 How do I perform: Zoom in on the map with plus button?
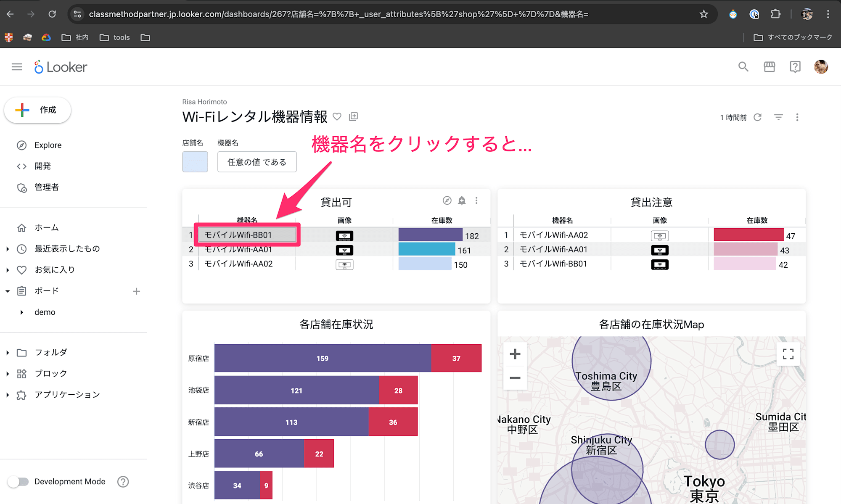click(x=515, y=354)
